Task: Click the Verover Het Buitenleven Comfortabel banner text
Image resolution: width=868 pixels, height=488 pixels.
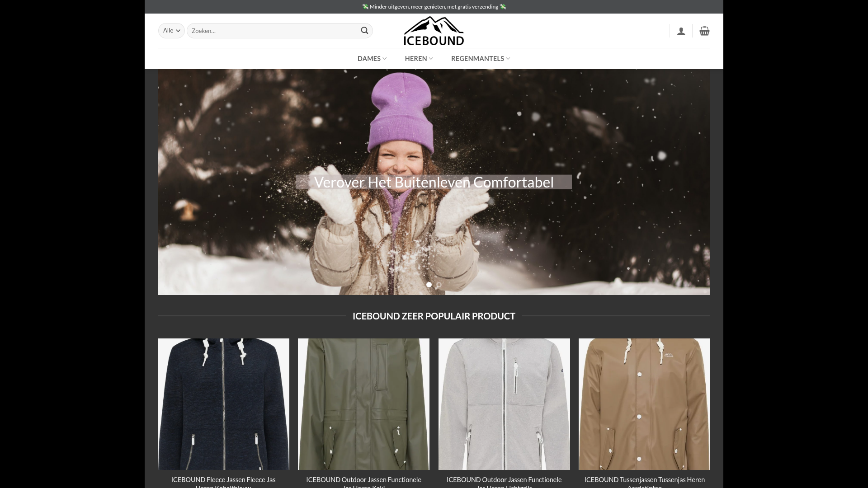Action: point(434,182)
